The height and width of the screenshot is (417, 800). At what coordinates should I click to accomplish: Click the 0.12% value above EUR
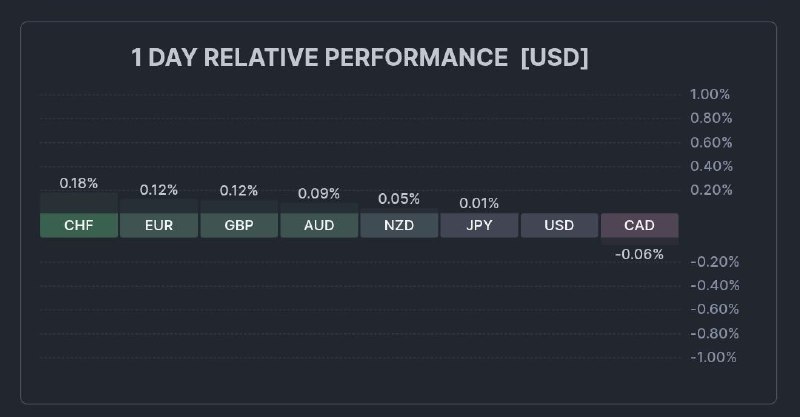159,190
